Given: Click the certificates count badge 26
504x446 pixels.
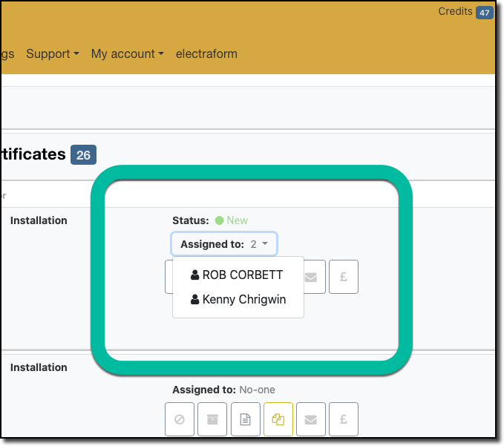Looking at the screenshot, I should (83, 155).
